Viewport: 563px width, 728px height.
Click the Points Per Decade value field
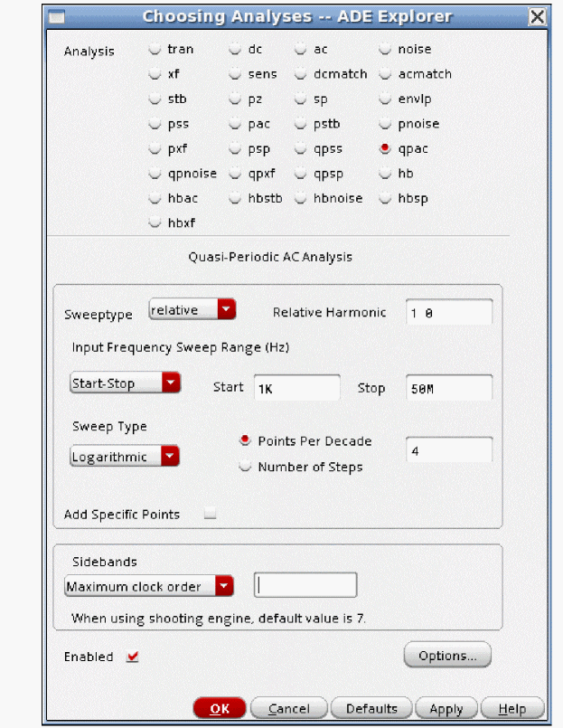pos(449,449)
